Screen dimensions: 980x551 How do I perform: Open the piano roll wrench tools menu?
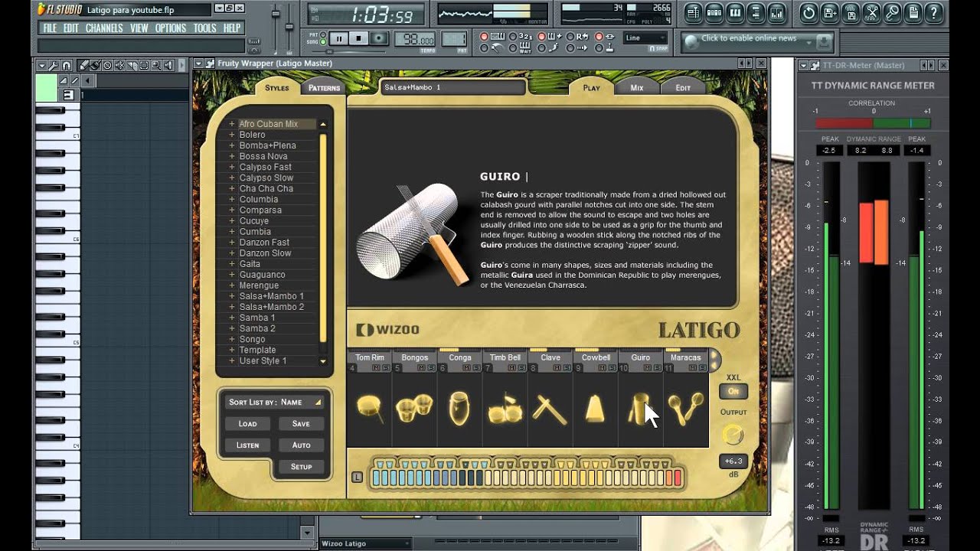(x=54, y=66)
